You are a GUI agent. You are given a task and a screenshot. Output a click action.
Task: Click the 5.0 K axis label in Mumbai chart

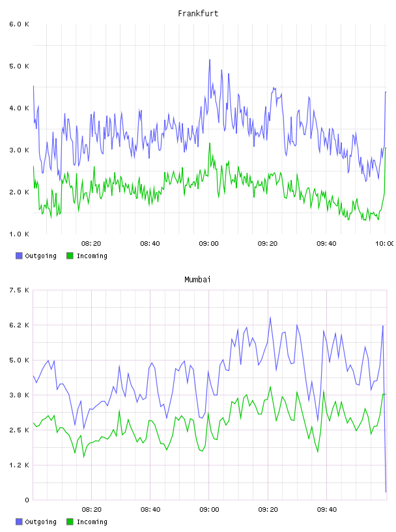19,360
